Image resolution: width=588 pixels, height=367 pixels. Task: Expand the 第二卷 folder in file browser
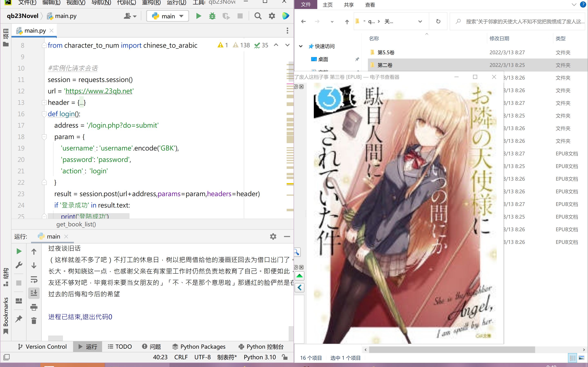point(384,65)
